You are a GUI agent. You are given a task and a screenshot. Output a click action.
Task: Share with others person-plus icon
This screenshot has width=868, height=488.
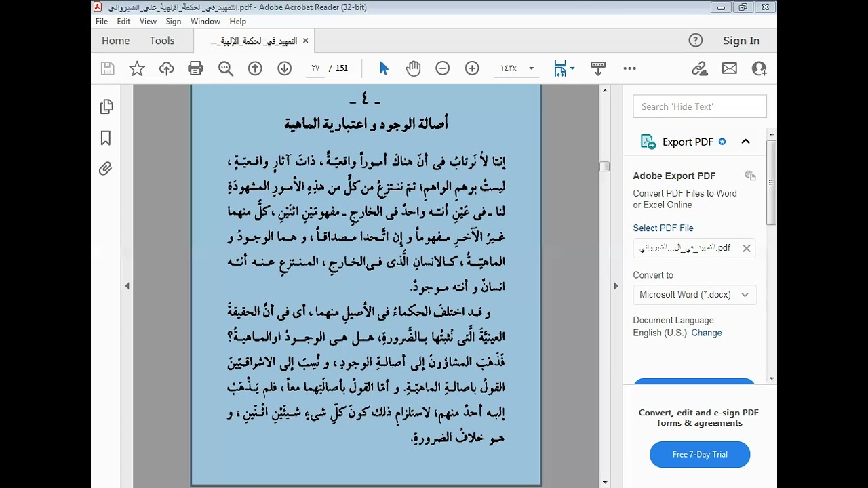tap(759, 68)
